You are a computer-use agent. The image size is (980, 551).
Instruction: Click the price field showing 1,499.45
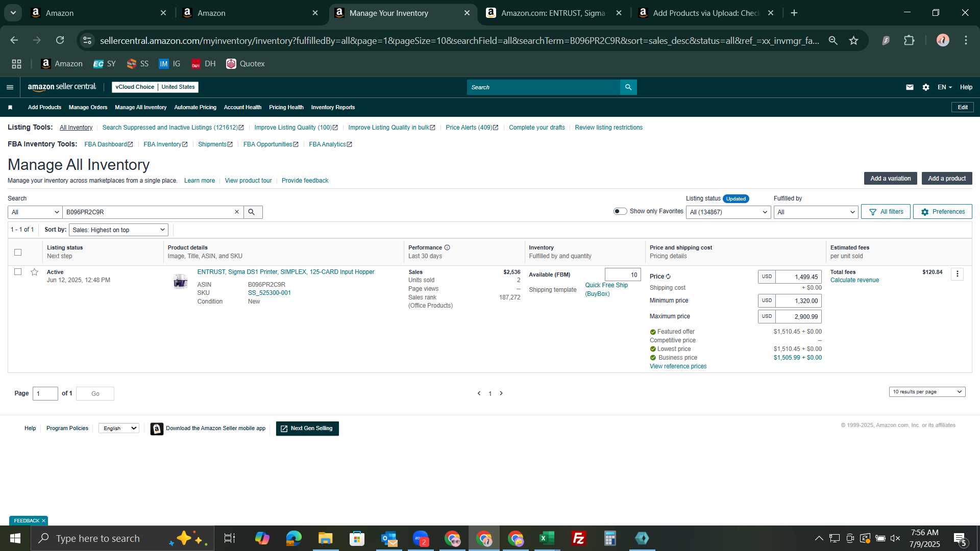pos(798,277)
